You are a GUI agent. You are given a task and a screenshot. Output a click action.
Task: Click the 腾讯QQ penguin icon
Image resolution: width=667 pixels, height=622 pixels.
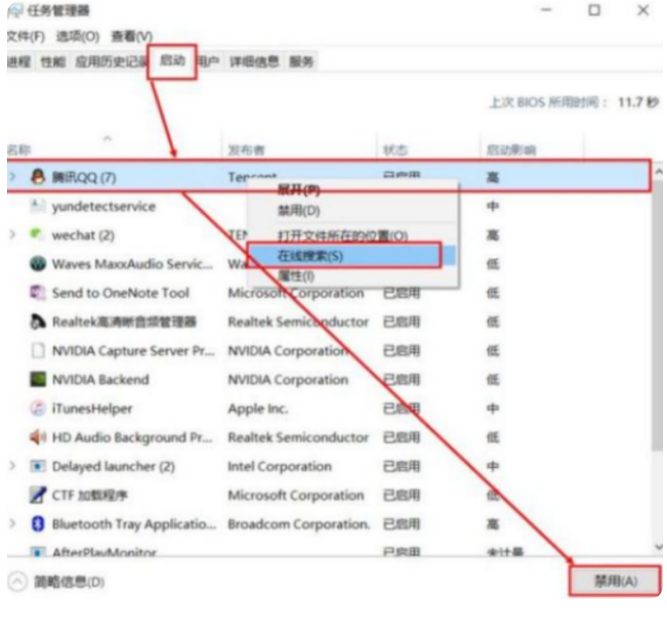pyautogui.click(x=38, y=177)
